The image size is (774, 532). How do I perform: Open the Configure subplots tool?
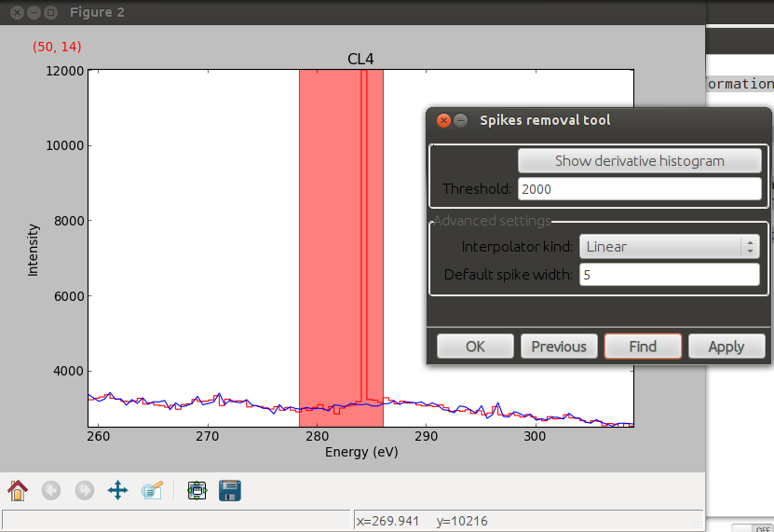click(196, 490)
